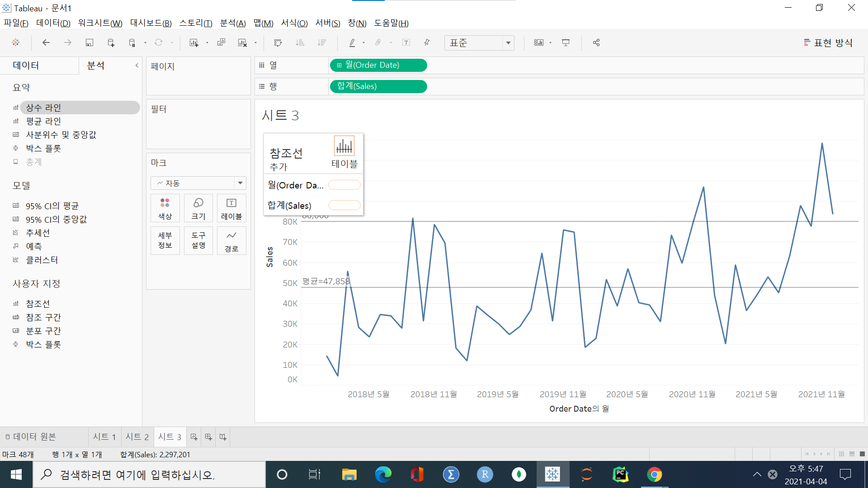Open the Label (레이블) marks card
This screenshot has height=488, width=868.
click(231, 208)
